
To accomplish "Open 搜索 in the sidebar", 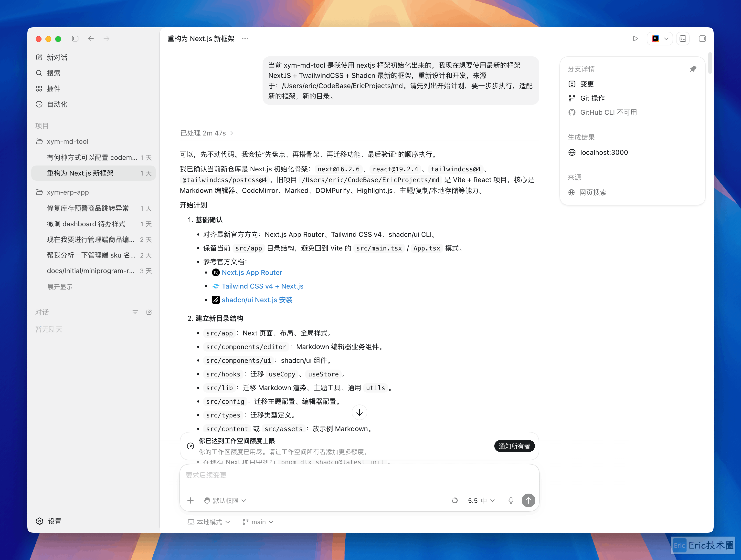I will point(93,73).
